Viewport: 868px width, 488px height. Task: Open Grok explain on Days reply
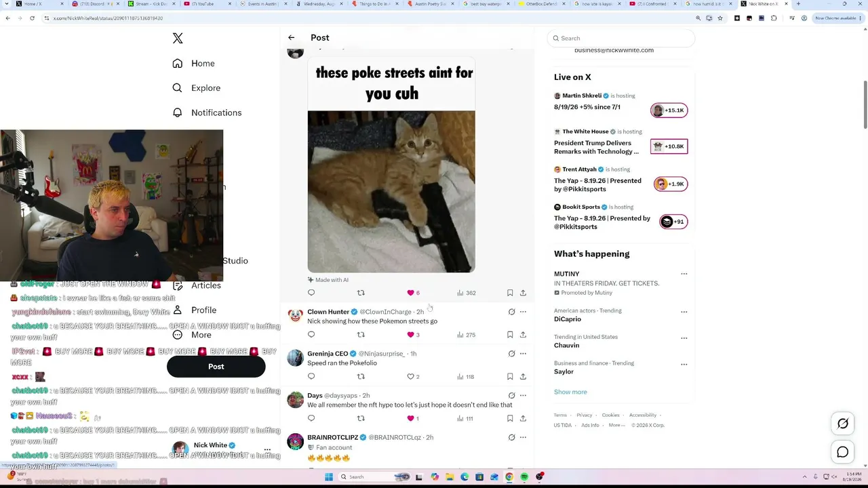511,396
